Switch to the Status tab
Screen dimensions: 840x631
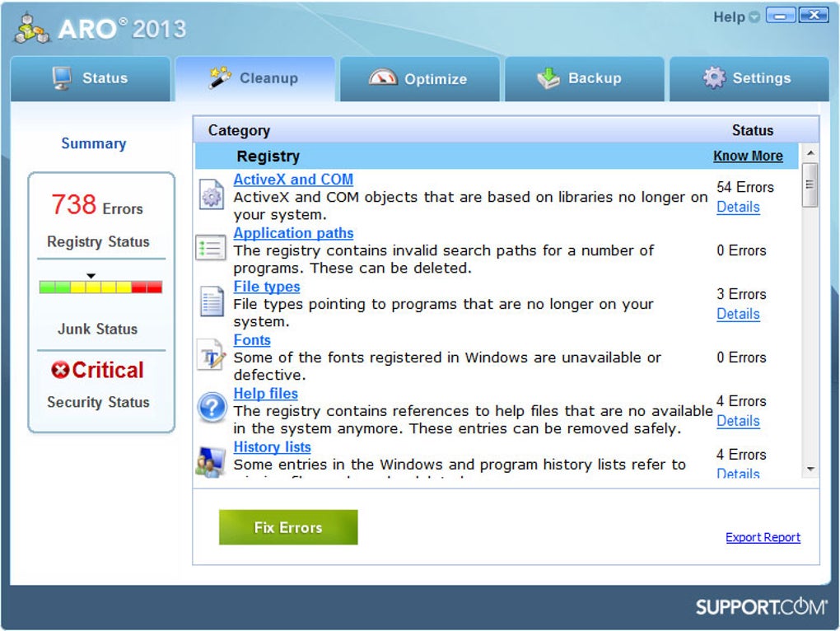point(91,79)
